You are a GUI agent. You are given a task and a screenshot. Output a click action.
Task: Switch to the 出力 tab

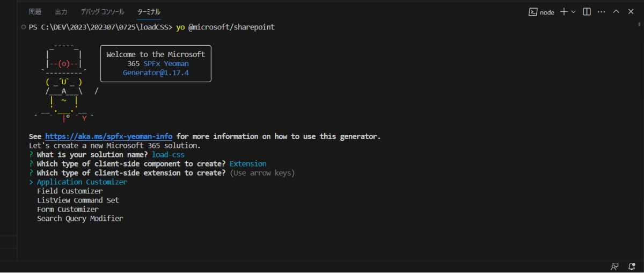pos(61,12)
